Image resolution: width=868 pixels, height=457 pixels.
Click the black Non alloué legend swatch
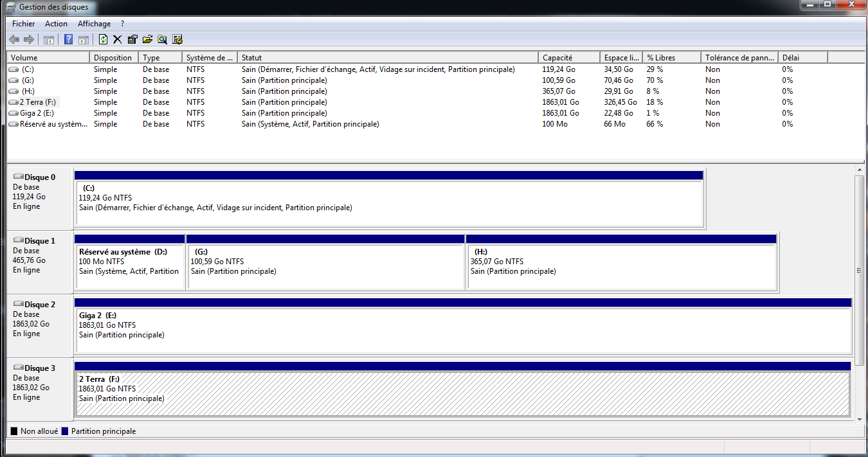[x=14, y=431]
